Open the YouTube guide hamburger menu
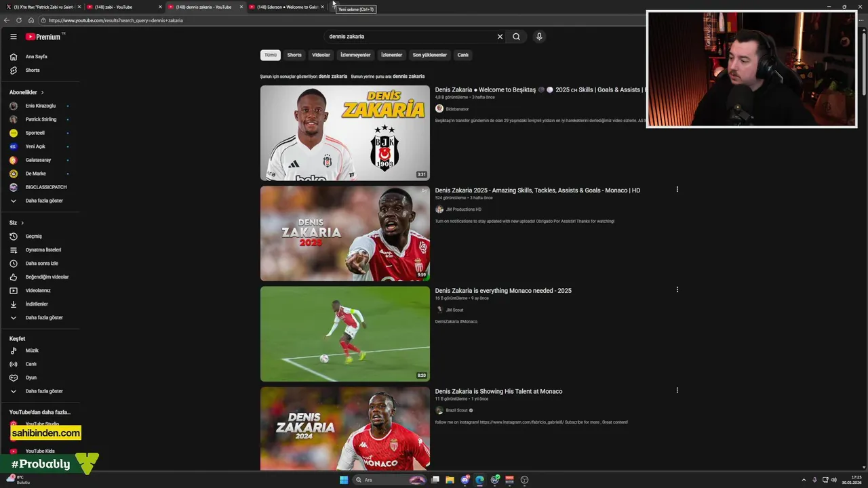 [x=13, y=37]
